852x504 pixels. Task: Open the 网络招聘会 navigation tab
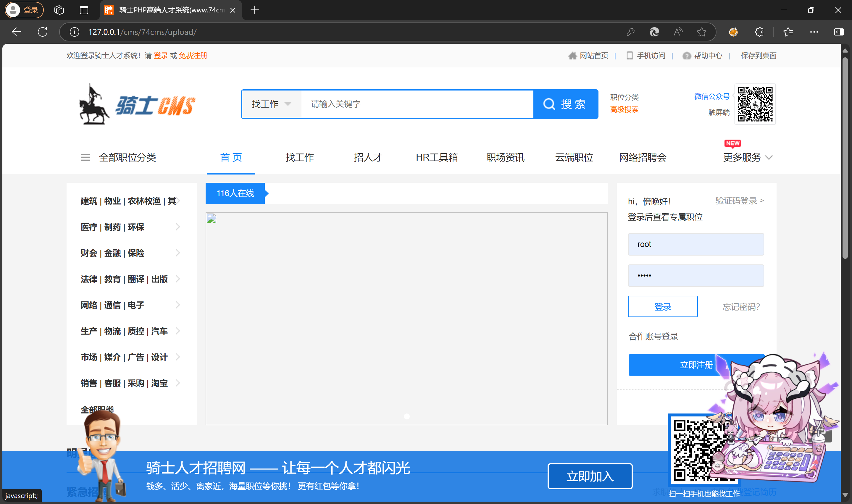pyautogui.click(x=643, y=157)
